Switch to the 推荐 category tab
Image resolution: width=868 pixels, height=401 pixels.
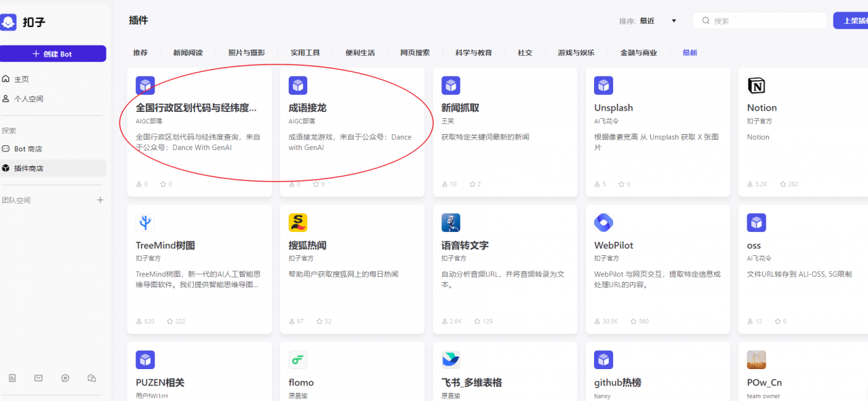tap(140, 53)
